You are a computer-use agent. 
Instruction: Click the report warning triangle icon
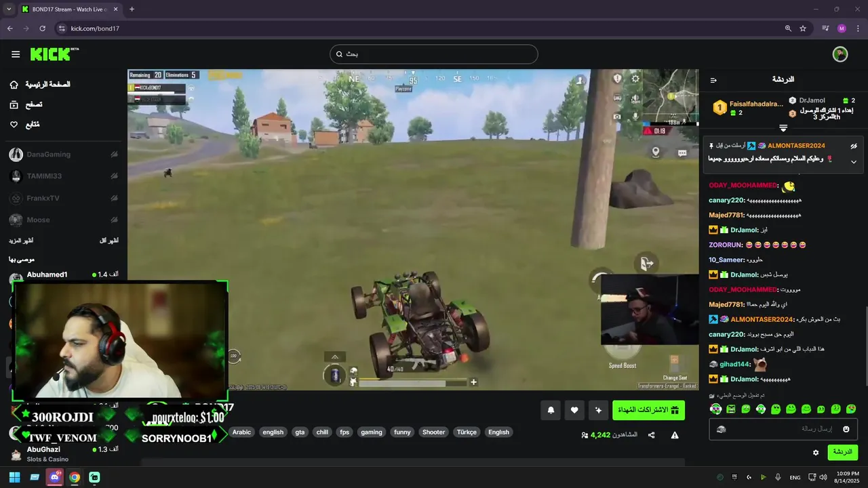click(x=675, y=435)
